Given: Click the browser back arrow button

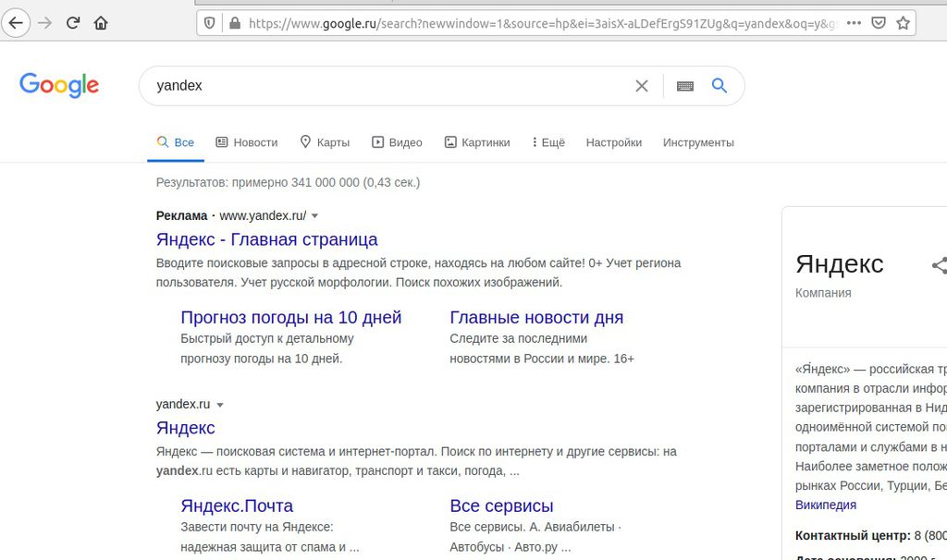Looking at the screenshot, I should [x=17, y=22].
